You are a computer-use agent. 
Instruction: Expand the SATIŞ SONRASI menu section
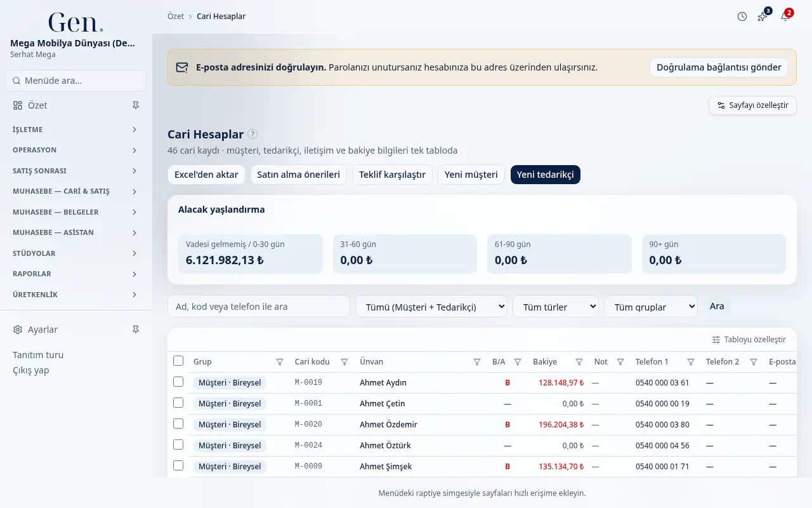(x=75, y=171)
